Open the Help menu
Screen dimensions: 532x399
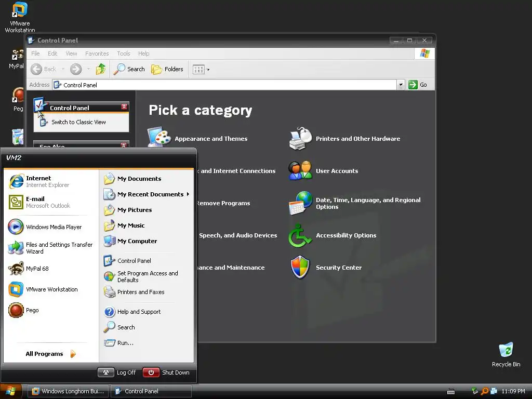[143, 54]
